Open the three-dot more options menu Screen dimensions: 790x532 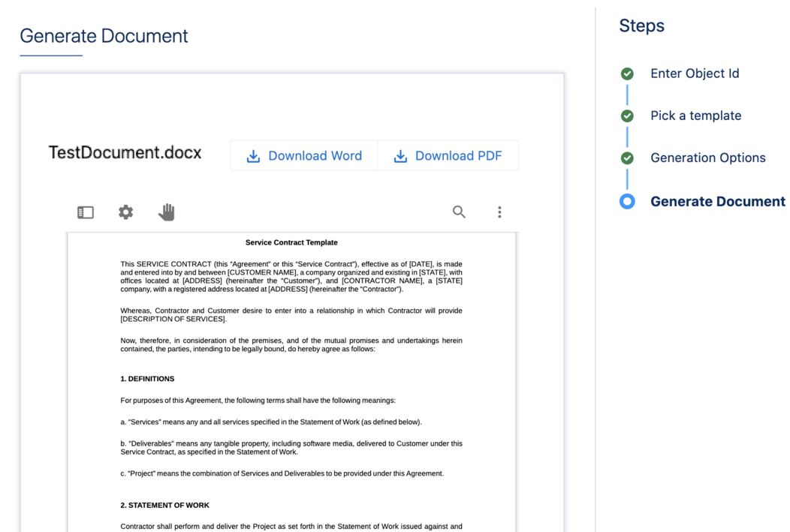(x=499, y=212)
